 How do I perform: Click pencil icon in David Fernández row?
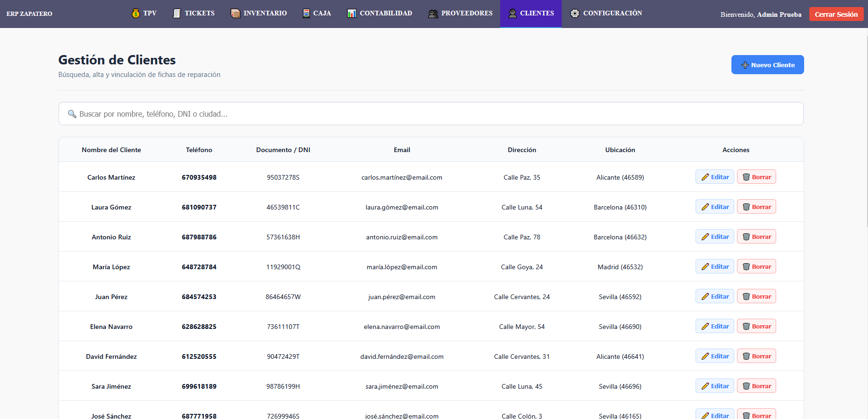705,356
